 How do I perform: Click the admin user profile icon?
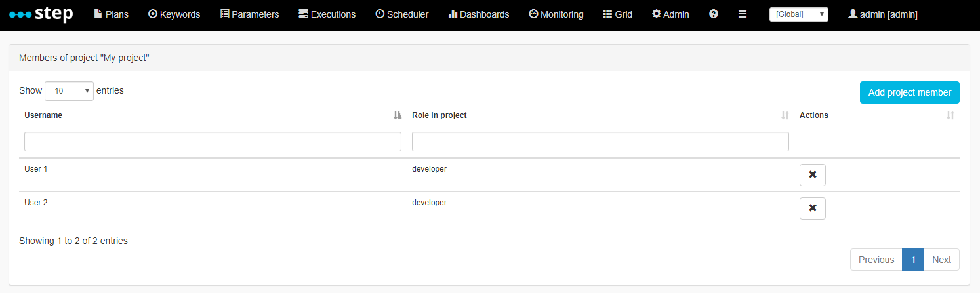click(x=853, y=14)
